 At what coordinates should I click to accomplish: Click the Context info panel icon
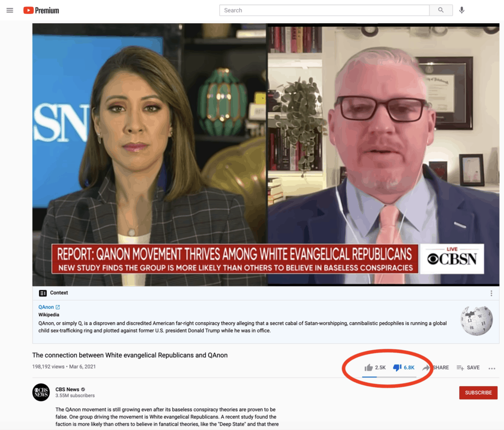point(43,293)
